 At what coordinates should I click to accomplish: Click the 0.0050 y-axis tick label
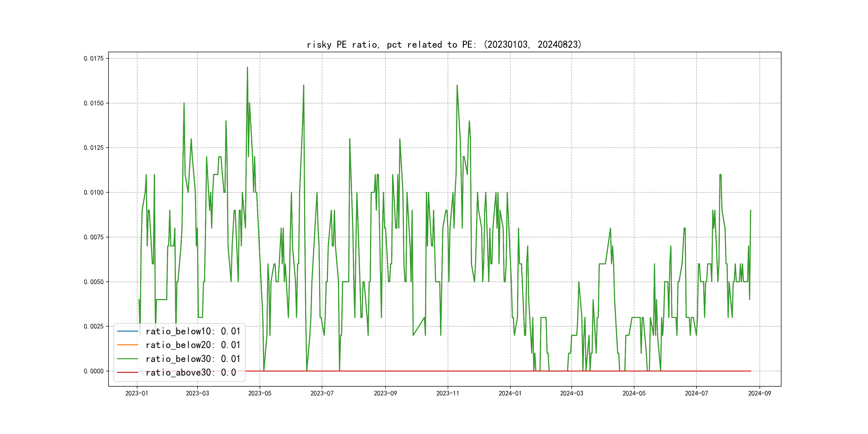(x=94, y=282)
